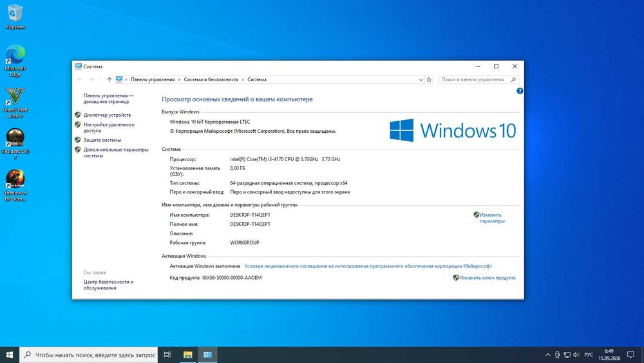This screenshot has height=363, width=644.
Task: Select the Shadow of the Tomb desktop shortcut
Action: 15,186
